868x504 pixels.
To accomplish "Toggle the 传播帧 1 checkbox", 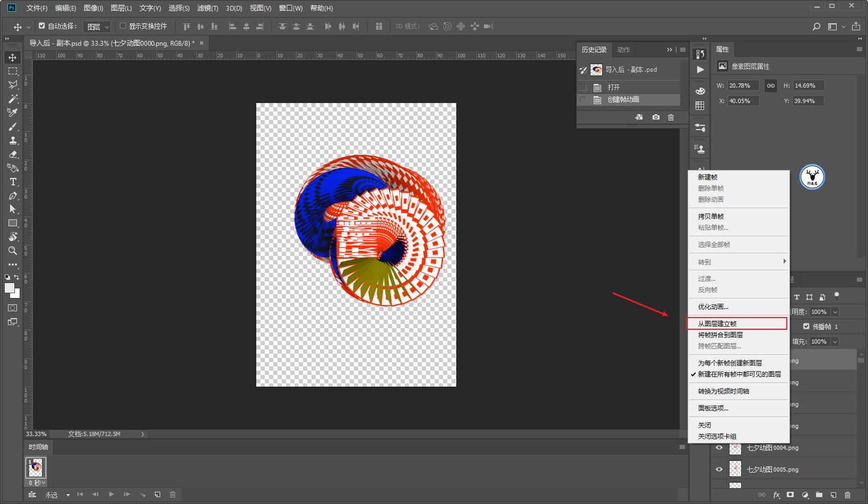I will 806,327.
